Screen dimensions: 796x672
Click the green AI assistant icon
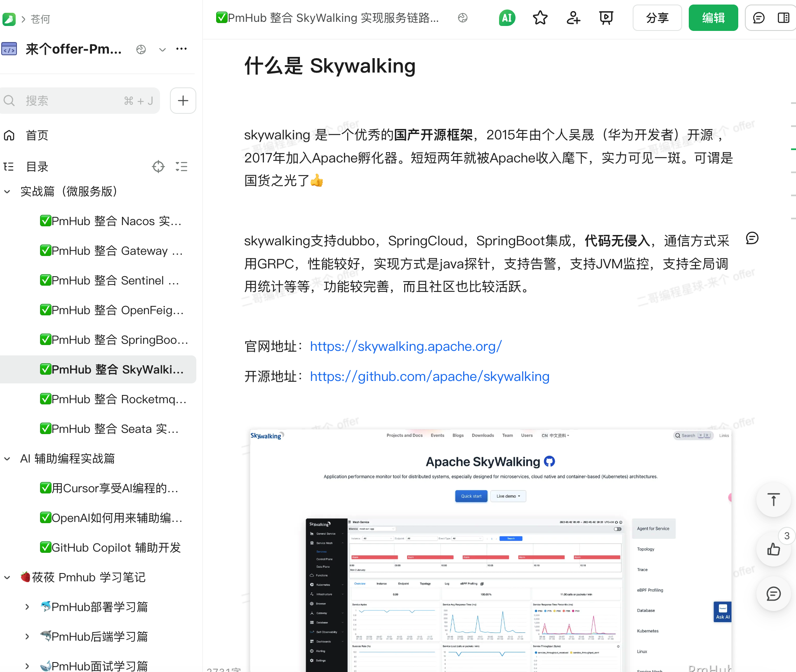click(x=507, y=18)
